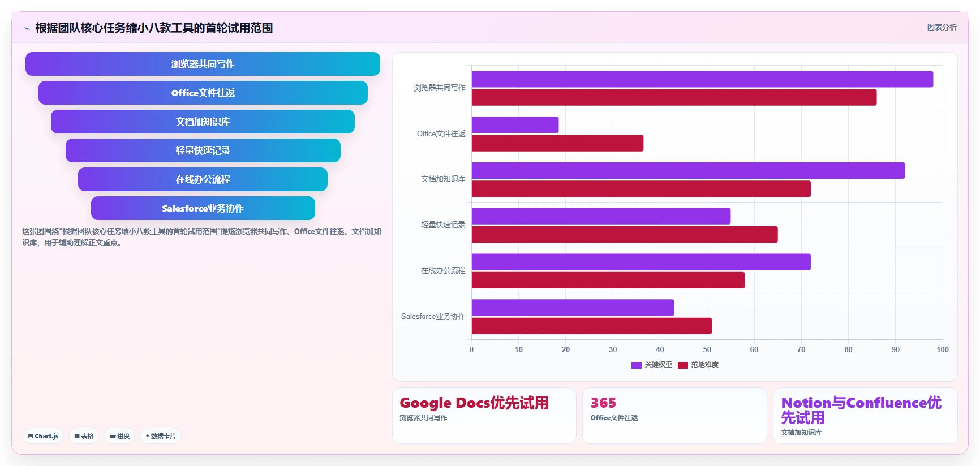Click x-axis tick value 100
This screenshot has width=980, height=466.
point(943,349)
